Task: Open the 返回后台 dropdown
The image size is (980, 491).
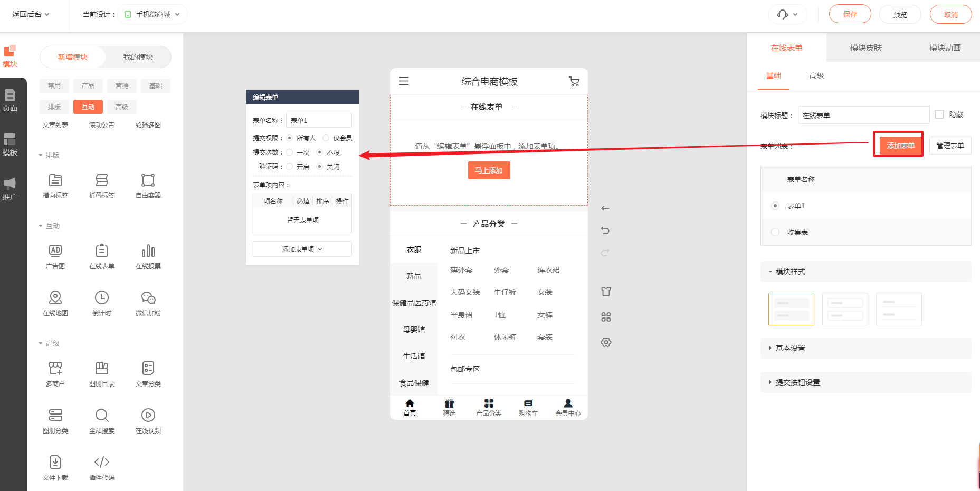Action: click(x=31, y=14)
